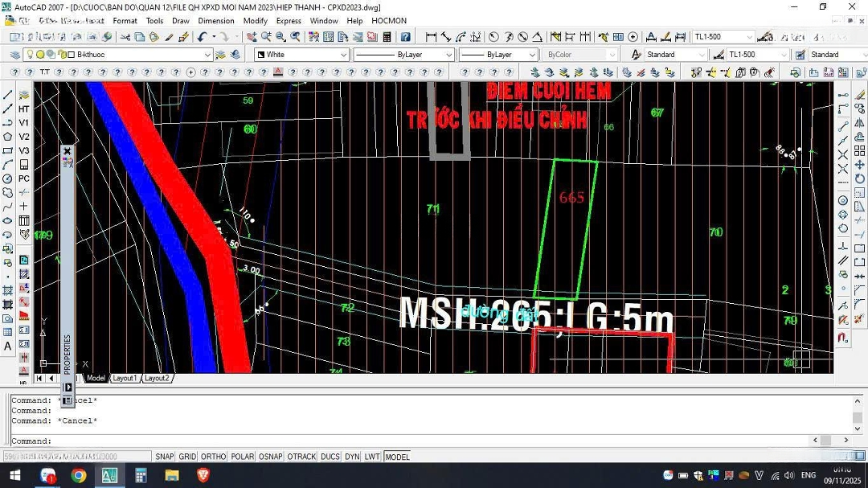
Task: Toggle OSNAP object snap mode
Action: pos(271,457)
